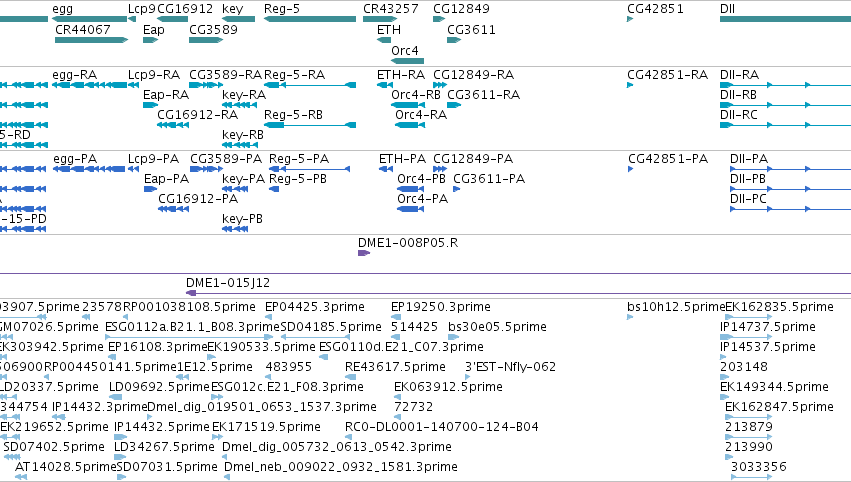Screen dimensions: 851x482
Task: Select the Lcp9 gene label
Action: click(142, 9)
